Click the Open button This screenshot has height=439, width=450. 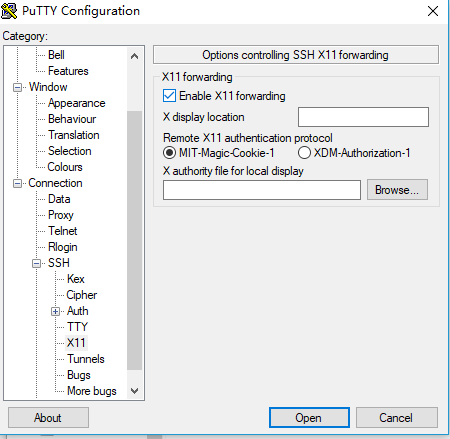coord(309,417)
